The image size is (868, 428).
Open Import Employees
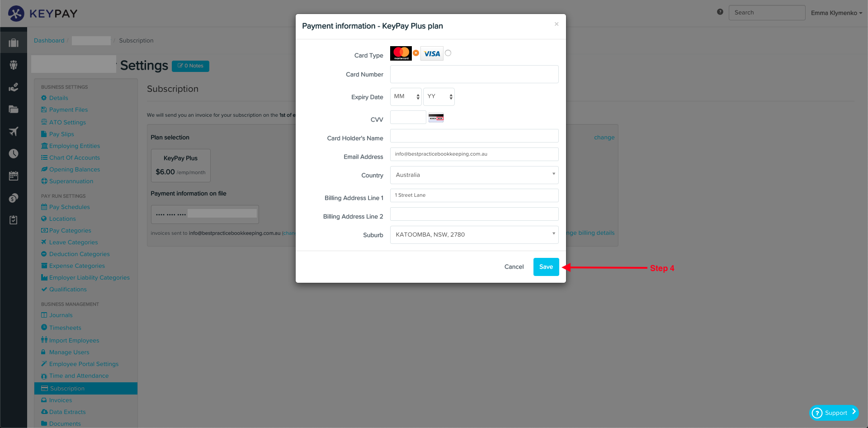coord(74,340)
